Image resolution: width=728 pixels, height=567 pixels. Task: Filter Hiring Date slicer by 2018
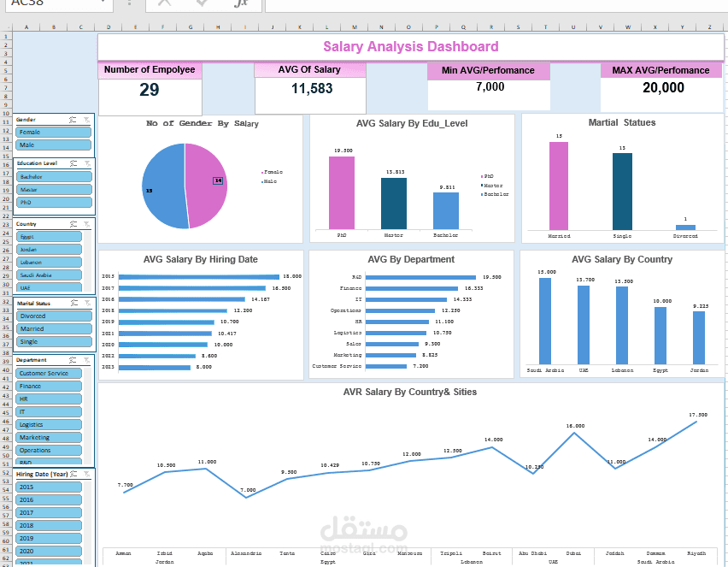tap(49, 526)
